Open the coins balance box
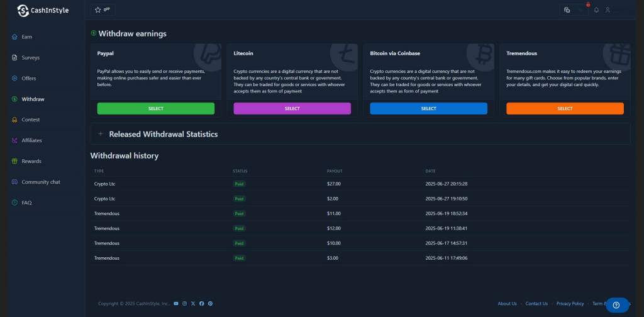The width and height of the screenshot is (644, 317). click(x=574, y=10)
